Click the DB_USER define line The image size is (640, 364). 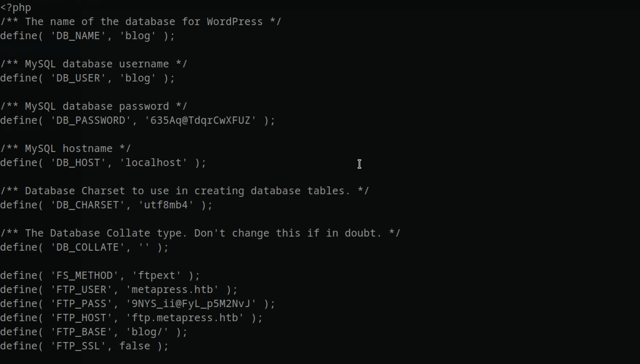tap(88, 78)
